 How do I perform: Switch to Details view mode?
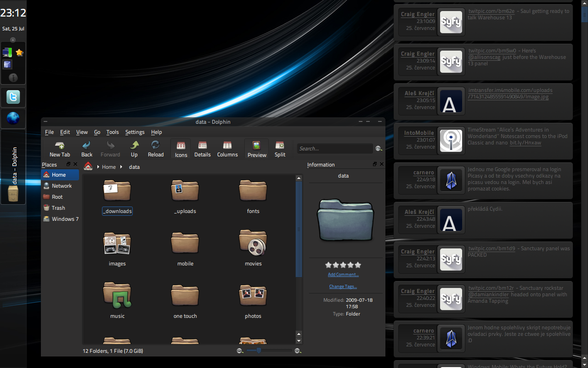203,149
